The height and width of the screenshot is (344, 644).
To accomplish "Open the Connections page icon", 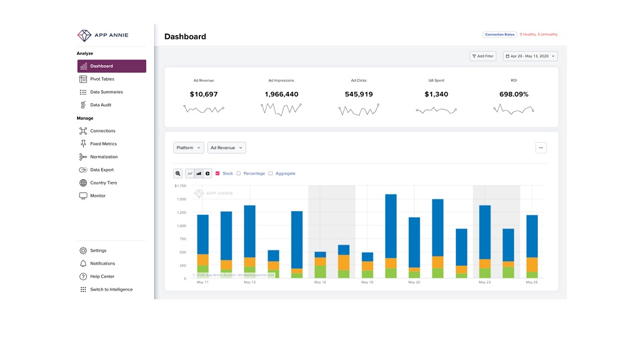I will [x=83, y=131].
